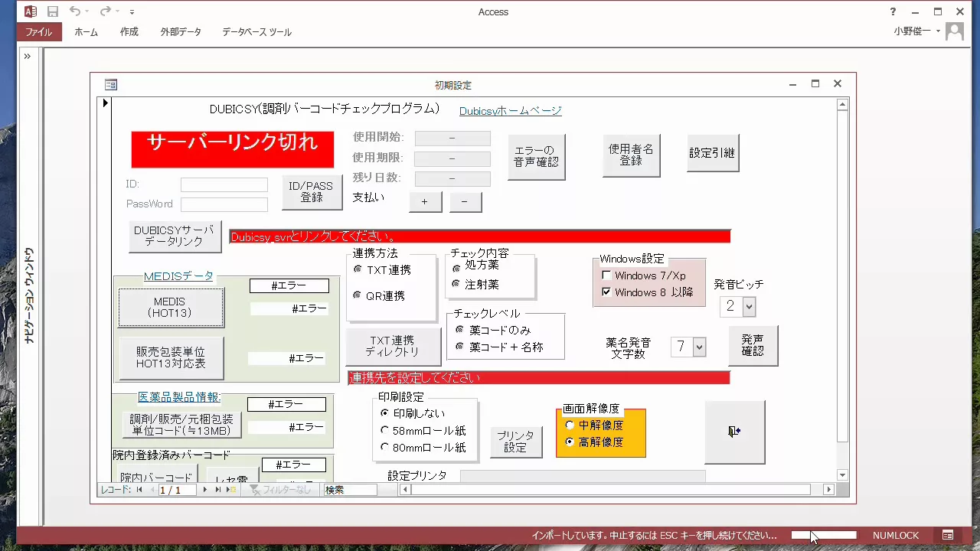The height and width of the screenshot is (551, 980).
Task: Click the exit door icon button
Action: 734,432
